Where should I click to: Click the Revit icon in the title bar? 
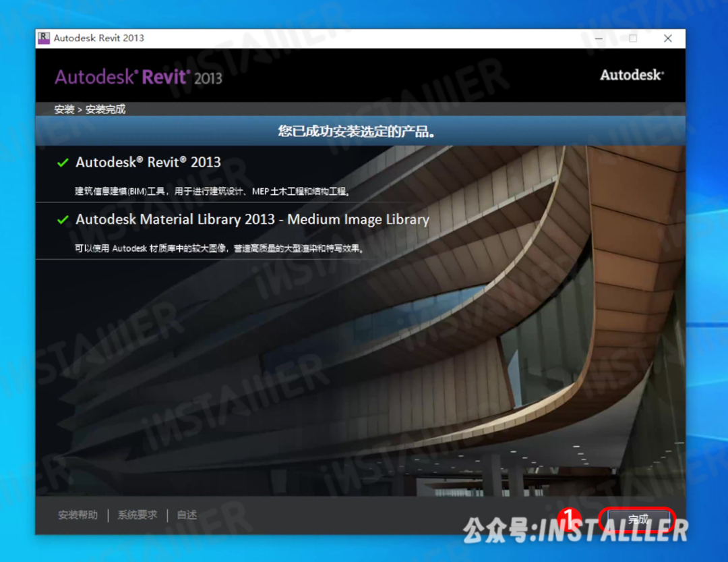coord(44,38)
